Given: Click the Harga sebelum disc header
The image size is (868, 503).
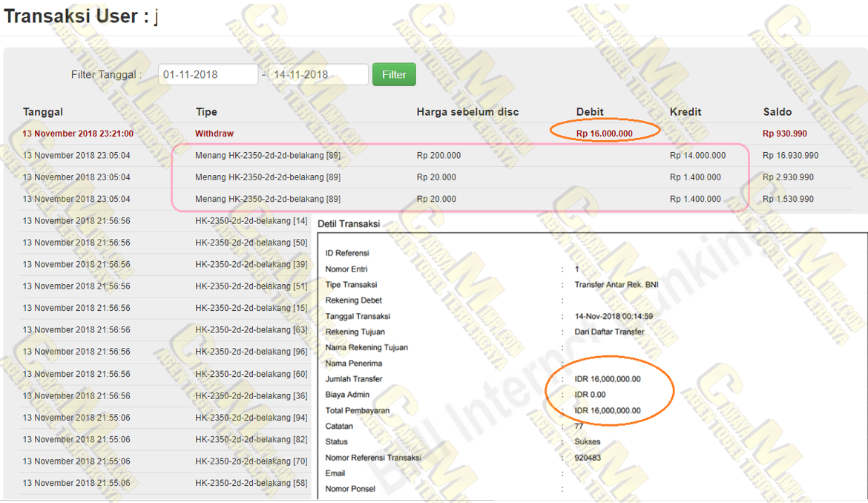Looking at the screenshot, I should pos(467,112).
